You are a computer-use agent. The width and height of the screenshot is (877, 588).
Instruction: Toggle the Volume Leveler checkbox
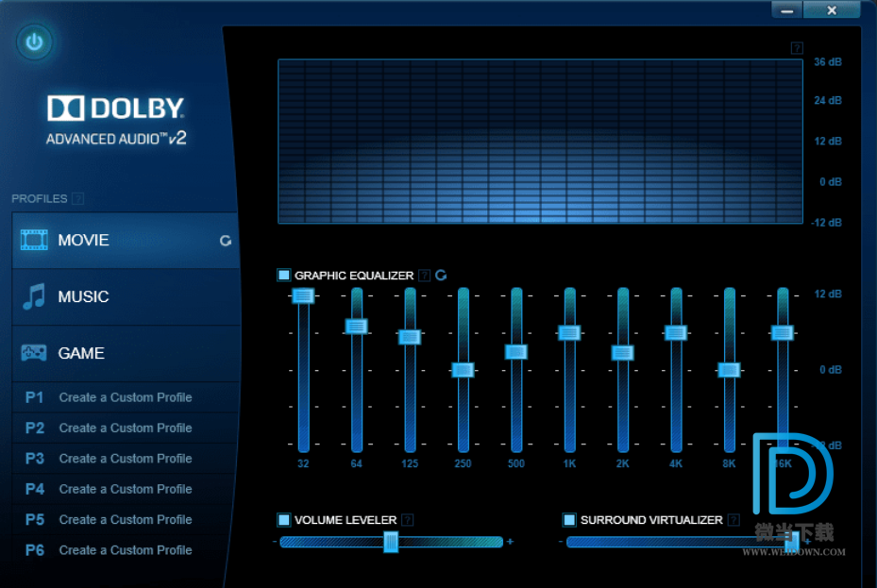point(283,520)
